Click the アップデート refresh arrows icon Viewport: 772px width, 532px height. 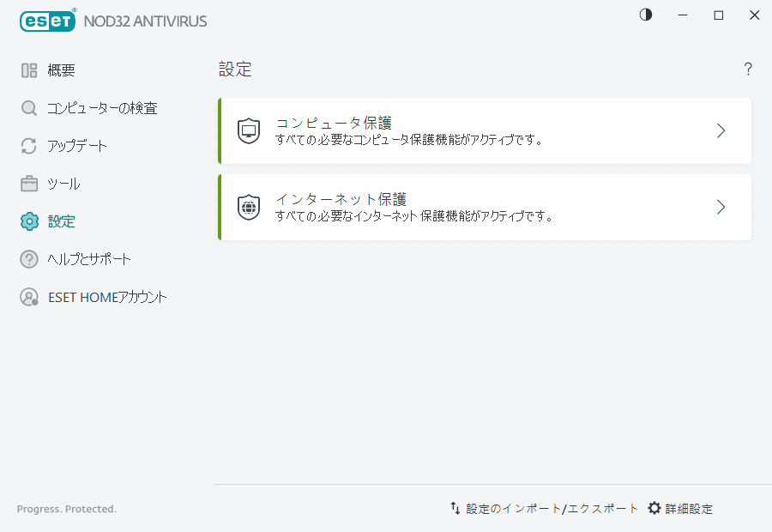(28, 145)
